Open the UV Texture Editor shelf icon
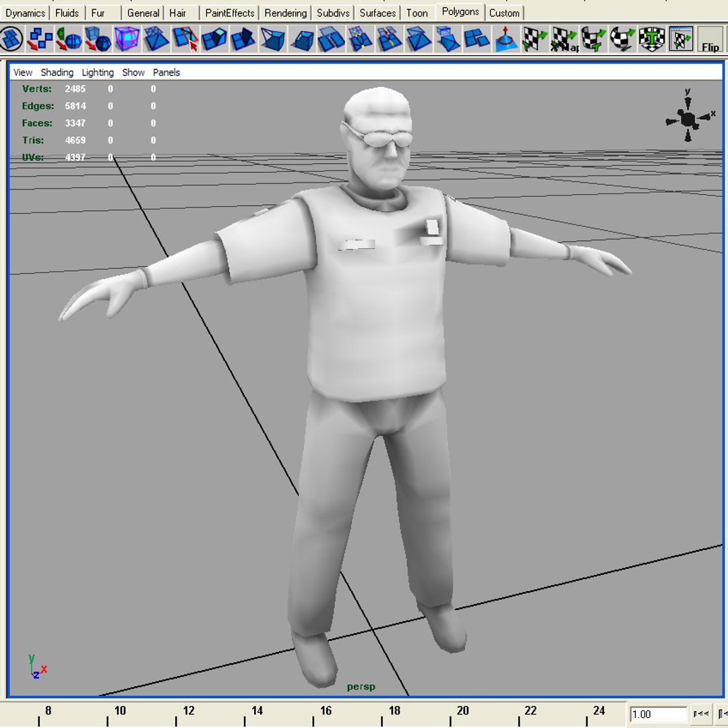This screenshot has height=728, width=728. click(681, 38)
